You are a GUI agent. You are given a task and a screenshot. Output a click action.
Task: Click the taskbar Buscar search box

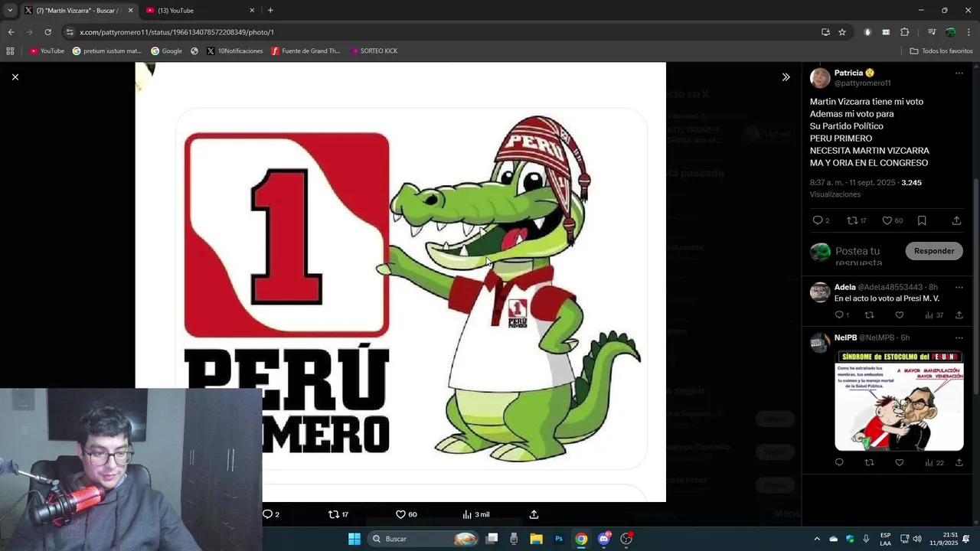pyautogui.click(x=423, y=539)
